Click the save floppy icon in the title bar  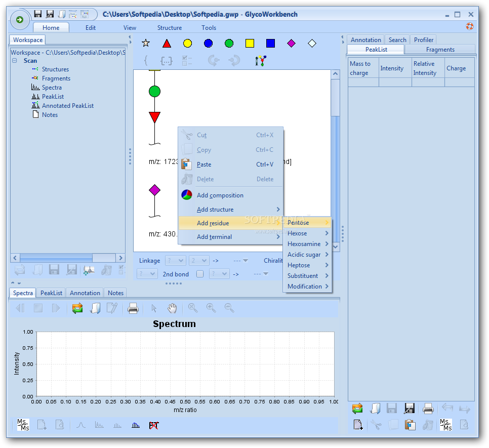pyautogui.click(x=38, y=14)
